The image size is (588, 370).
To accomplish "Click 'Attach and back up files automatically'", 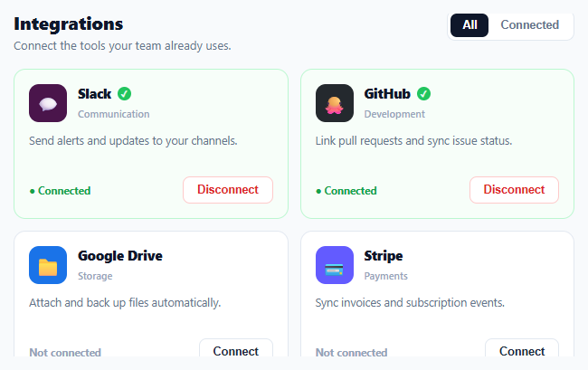I will click(x=125, y=303).
